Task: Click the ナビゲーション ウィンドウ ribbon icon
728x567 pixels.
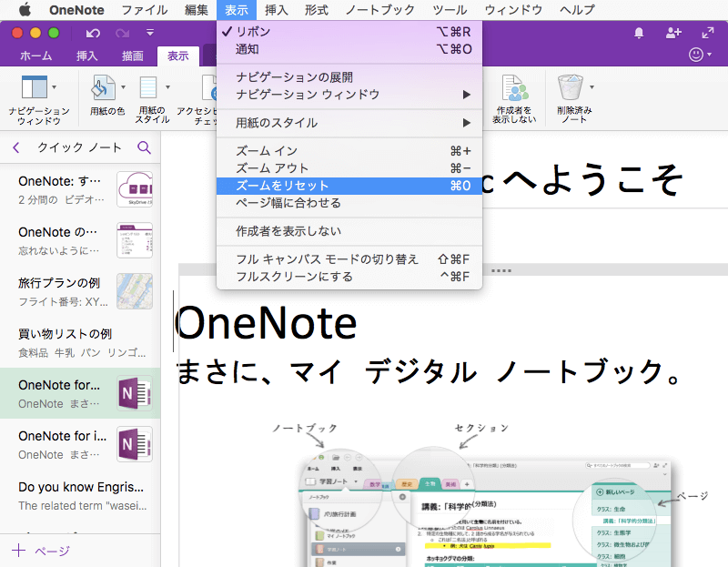Action: pos(35,86)
